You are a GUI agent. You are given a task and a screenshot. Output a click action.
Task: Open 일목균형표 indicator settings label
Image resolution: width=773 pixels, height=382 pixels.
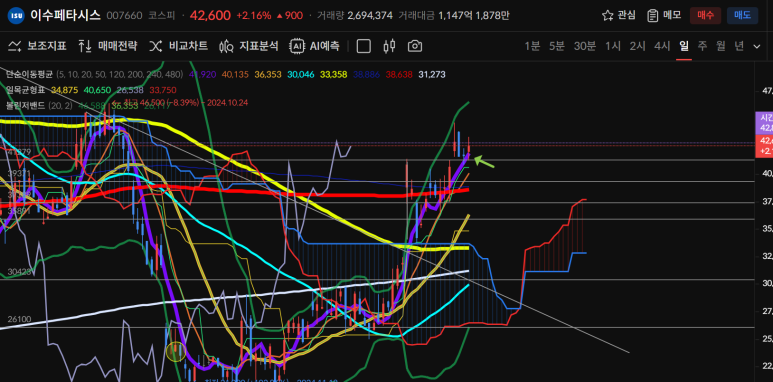[x=26, y=90]
